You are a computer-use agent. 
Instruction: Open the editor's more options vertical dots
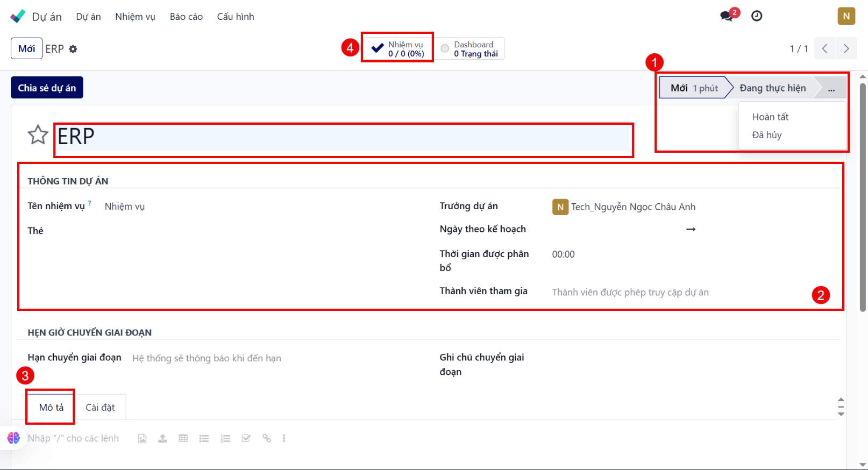click(x=284, y=438)
